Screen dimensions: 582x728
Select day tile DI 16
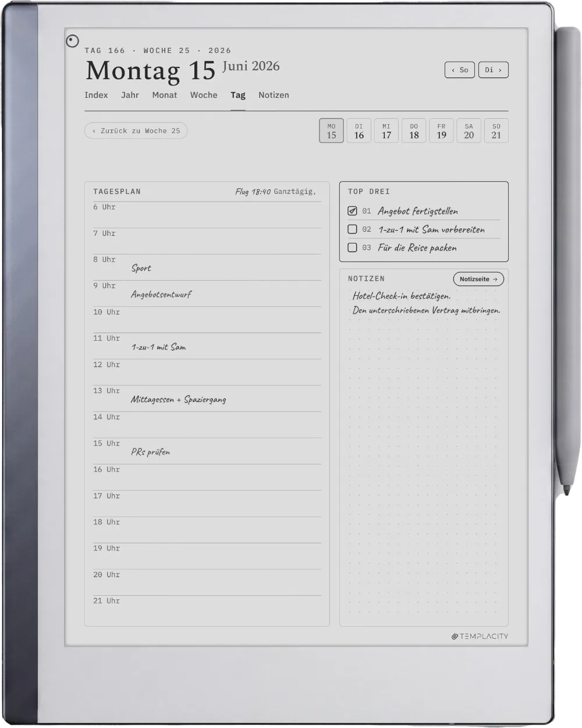359,130
